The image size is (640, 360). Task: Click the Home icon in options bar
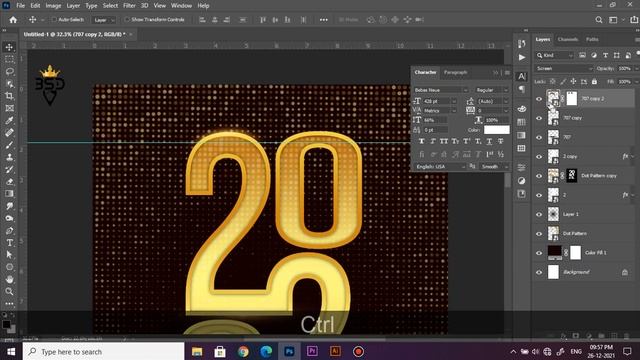click(x=13, y=20)
